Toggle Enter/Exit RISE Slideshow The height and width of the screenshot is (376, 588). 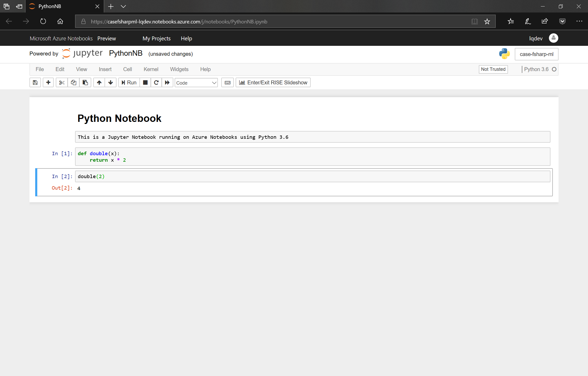[273, 83]
